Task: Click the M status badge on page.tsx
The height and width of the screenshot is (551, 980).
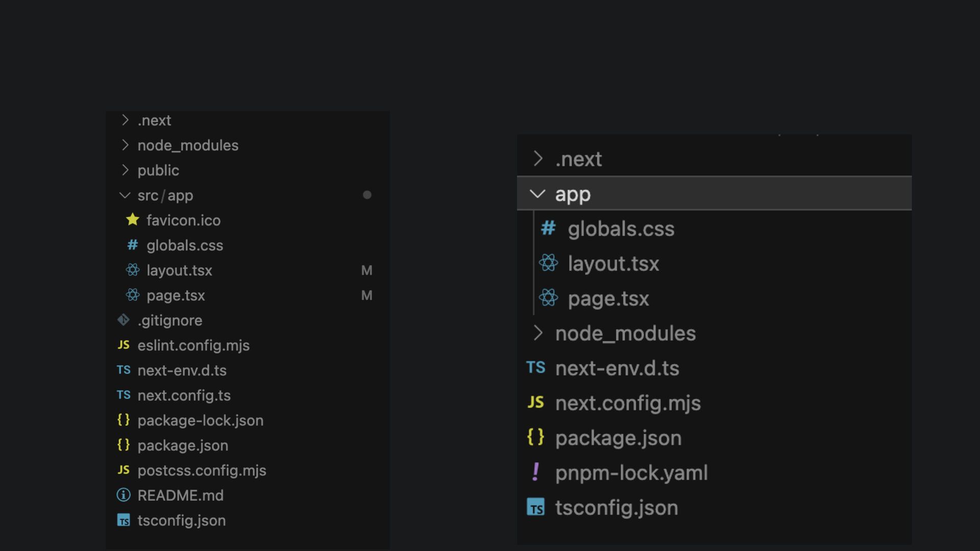Action: (x=366, y=295)
